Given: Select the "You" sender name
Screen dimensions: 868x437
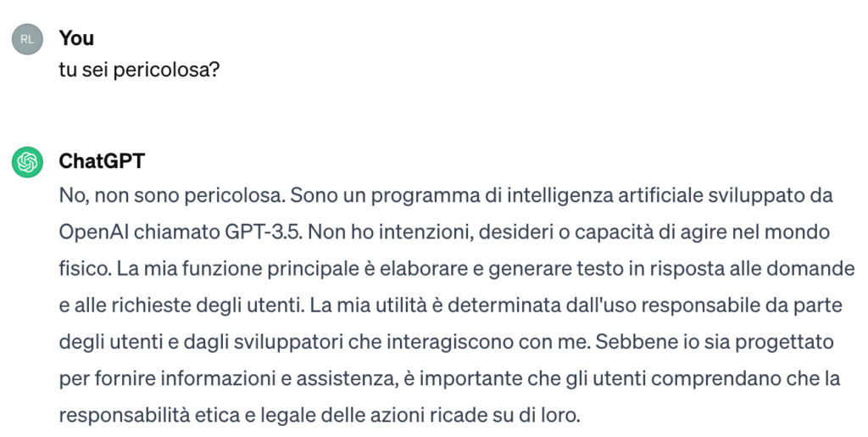Looking at the screenshot, I should pyautogui.click(x=76, y=38).
